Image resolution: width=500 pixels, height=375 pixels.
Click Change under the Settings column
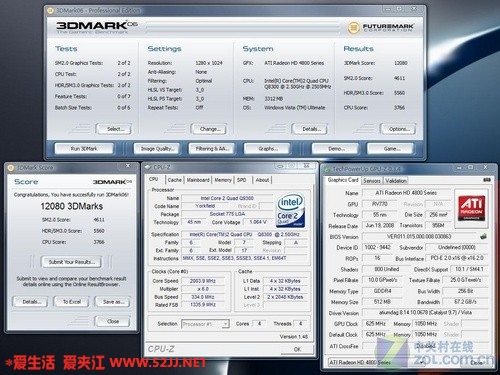[x=210, y=129]
